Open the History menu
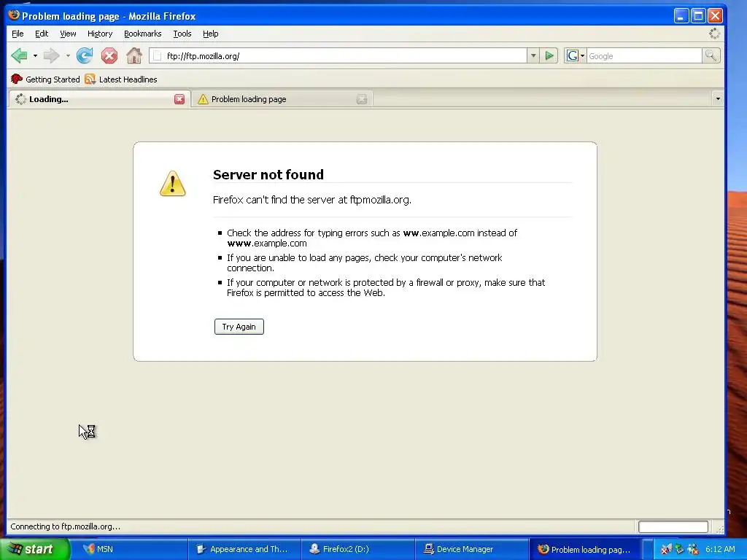 click(99, 34)
